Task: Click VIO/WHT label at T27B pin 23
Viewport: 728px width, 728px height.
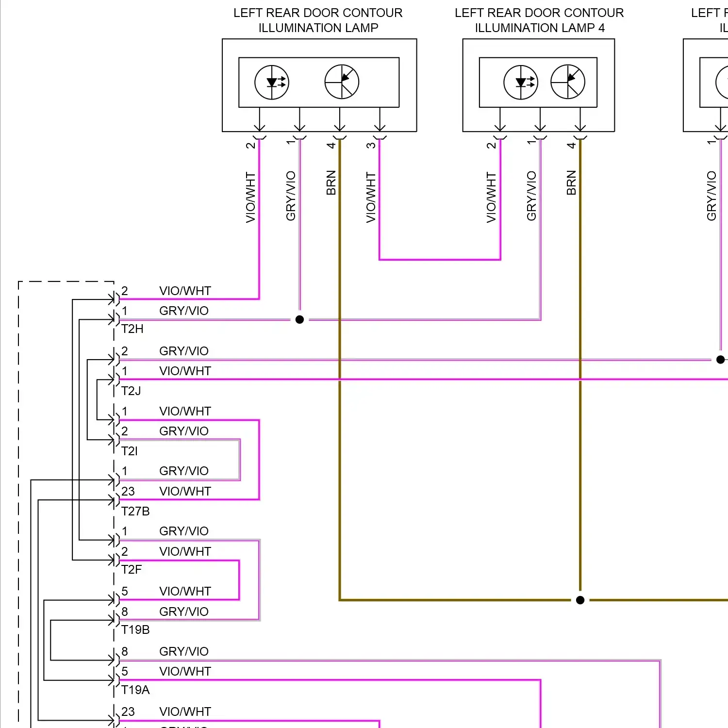Action: coord(185,492)
